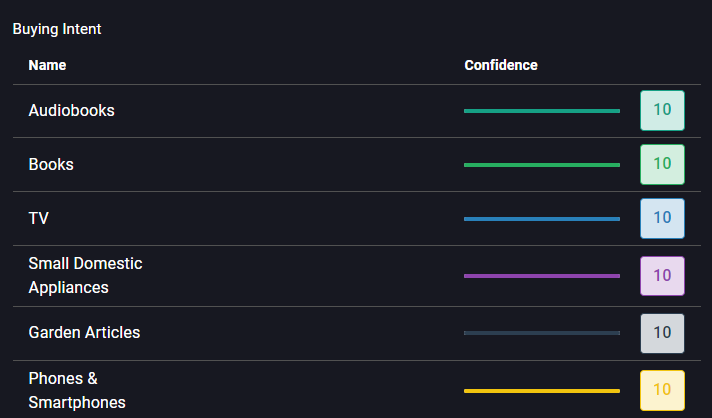Click the green Books confidence bar
Viewport: 712px width, 418px height.
[542, 165]
